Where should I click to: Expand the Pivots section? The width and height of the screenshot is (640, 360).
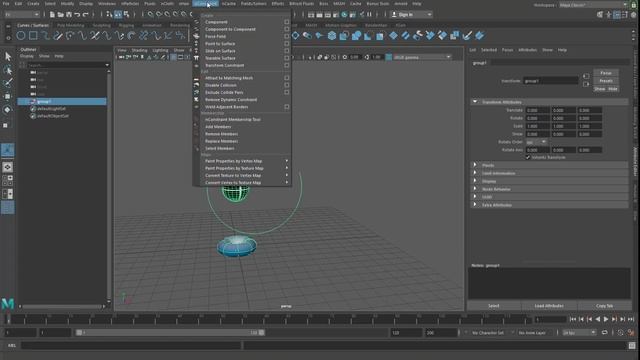[475, 165]
